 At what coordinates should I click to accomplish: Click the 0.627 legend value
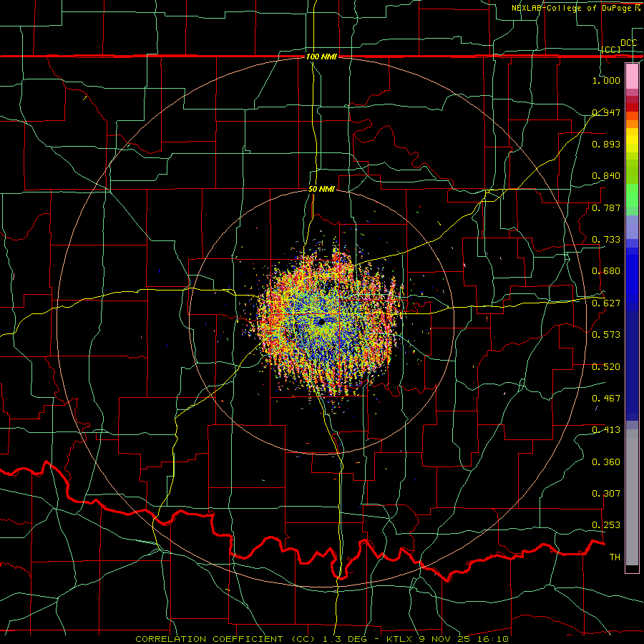click(606, 303)
